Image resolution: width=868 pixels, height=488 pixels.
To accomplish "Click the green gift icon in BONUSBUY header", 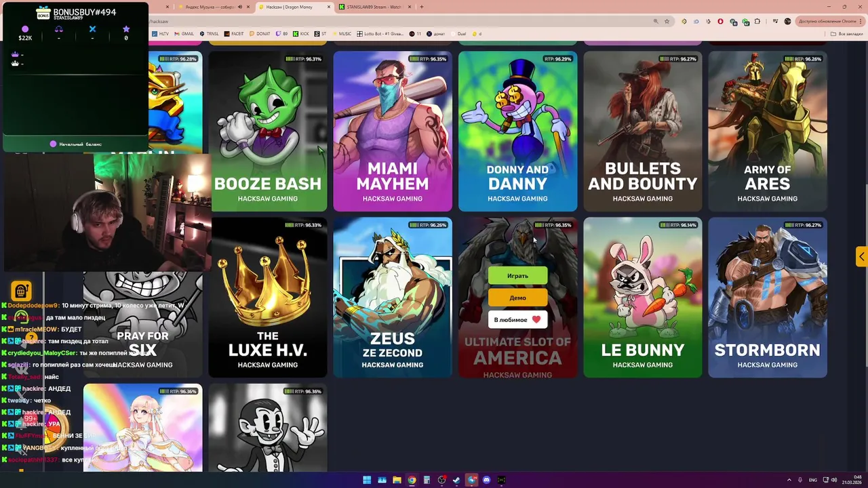I will coord(44,13).
